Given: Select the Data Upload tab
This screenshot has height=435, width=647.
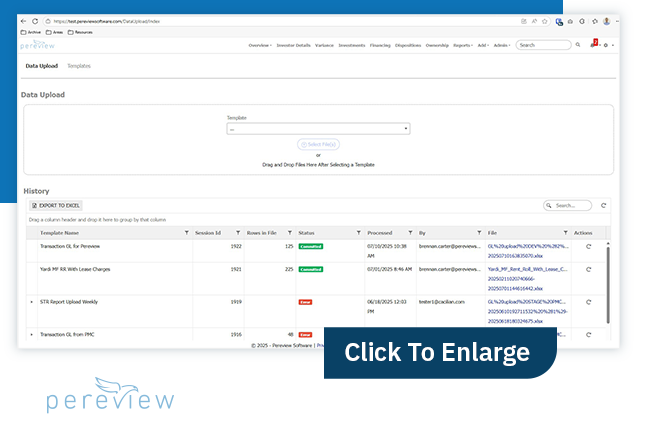Looking at the screenshot, I should click(x=42, y=66).
